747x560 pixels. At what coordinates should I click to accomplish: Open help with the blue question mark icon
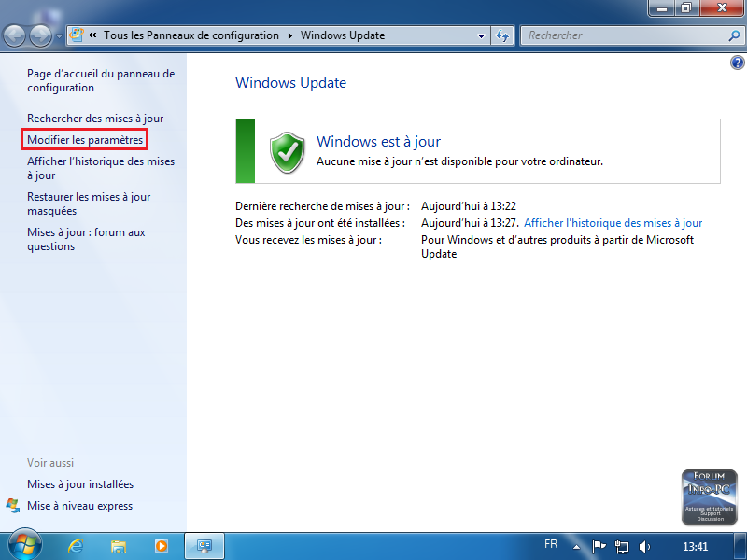[x=737, y=63]
